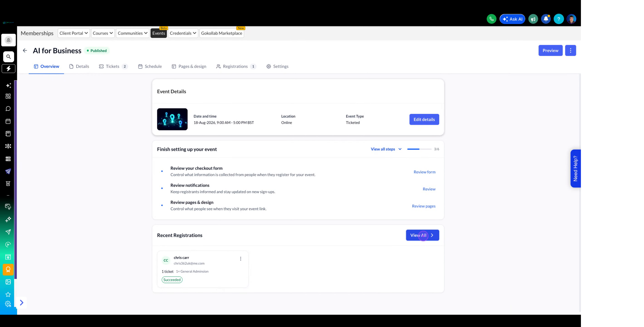Open the megaphone announcements icon

tap(533, 19)
